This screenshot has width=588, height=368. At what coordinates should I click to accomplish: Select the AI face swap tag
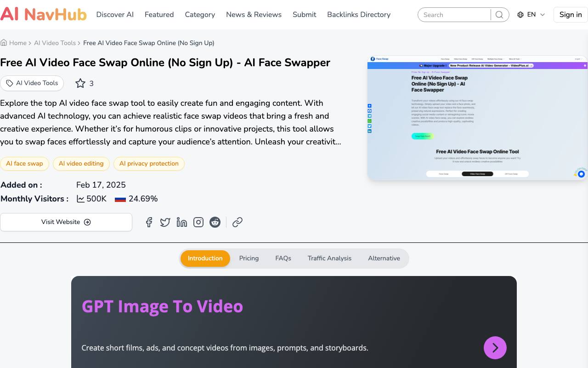pyautogui.click(x=24, y=164)
